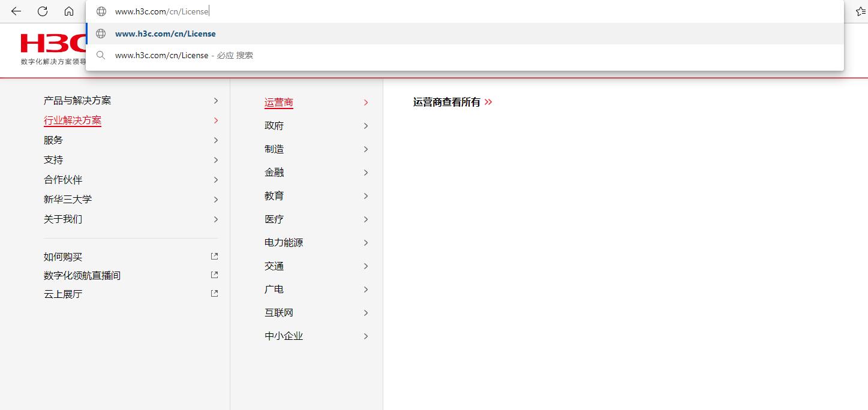The image size is (868, 410).
Task: Click 数字化领航直播间 in the sidebar
Action: tap(81, 275)
